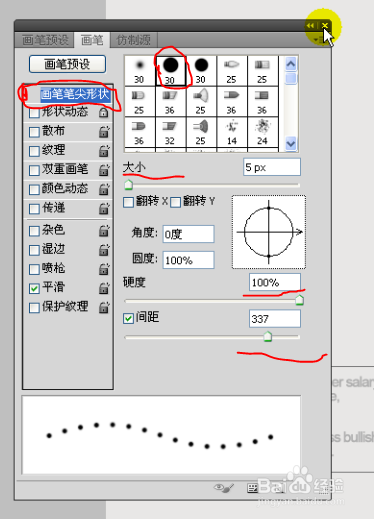Click the 角度 field showing 0度
The image size is (374, 519).
click(x=188, y=234)
